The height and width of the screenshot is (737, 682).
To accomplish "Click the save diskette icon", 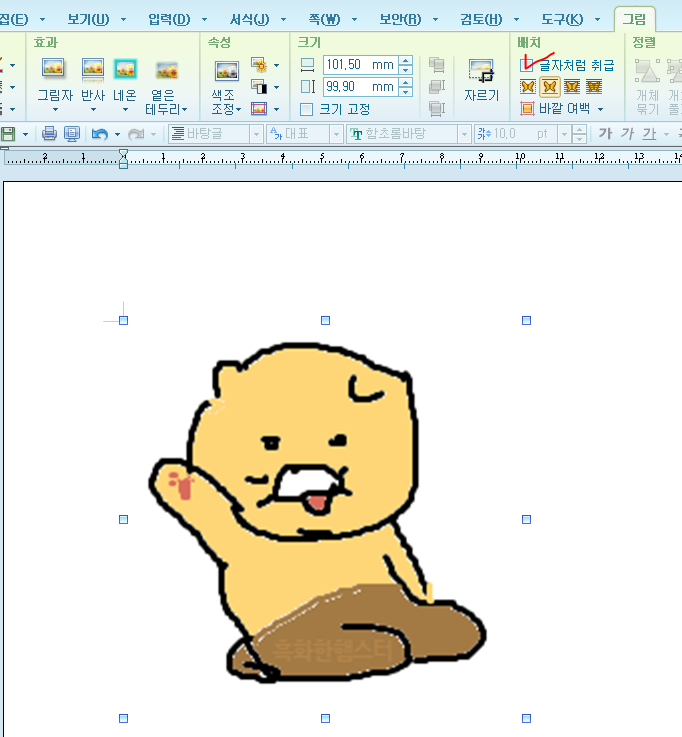I will (8, 134).
